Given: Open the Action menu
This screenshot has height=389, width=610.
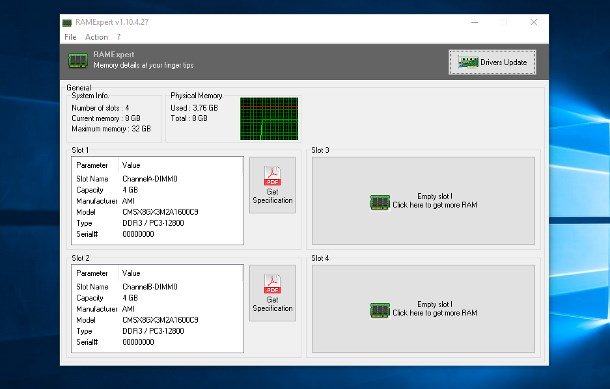Looking at the screenshot, I should click(x=96, y=37).
